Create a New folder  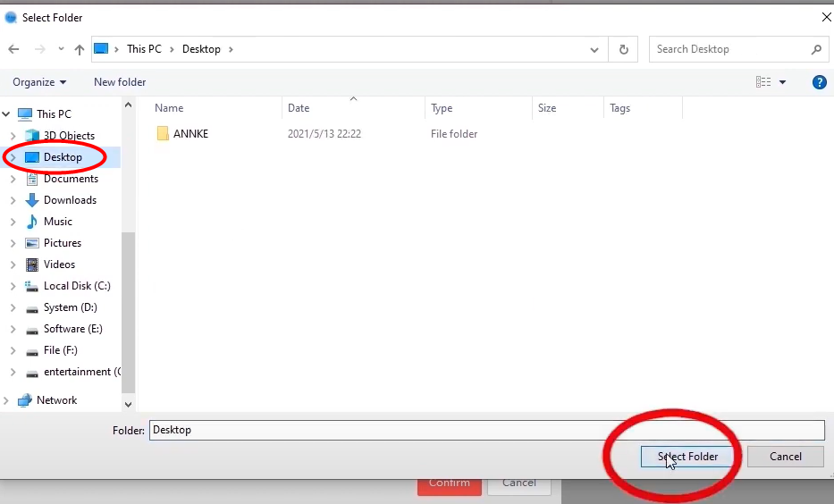[x=120, y=82]
